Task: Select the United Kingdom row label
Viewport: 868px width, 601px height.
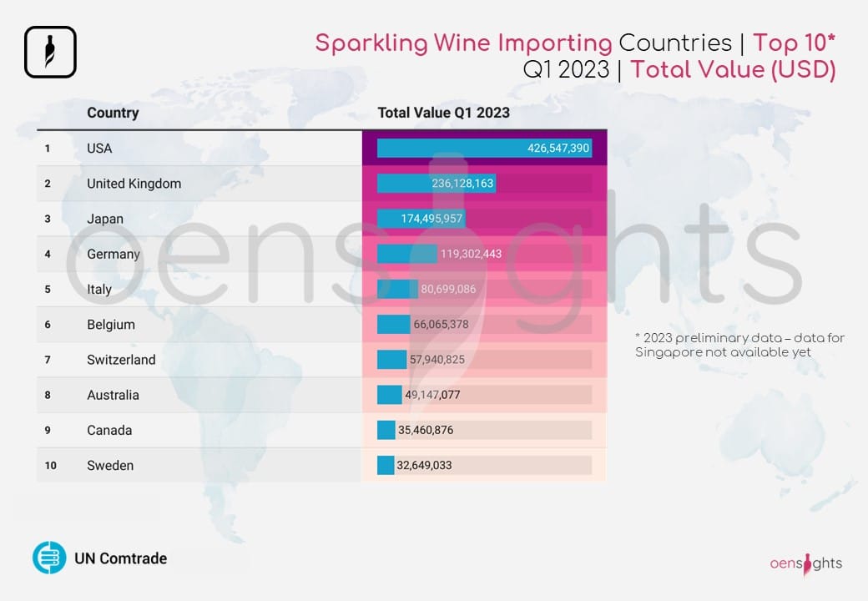Action: 134,184
